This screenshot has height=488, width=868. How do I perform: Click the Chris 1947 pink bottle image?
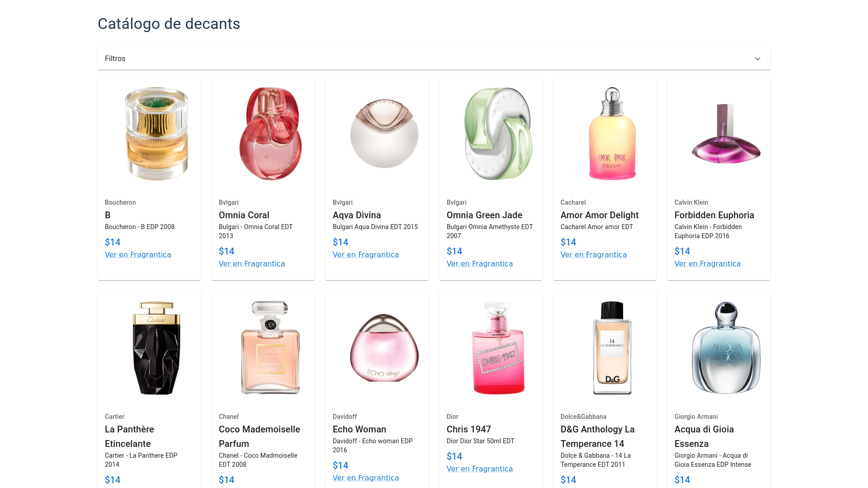(x=498, y=348)
